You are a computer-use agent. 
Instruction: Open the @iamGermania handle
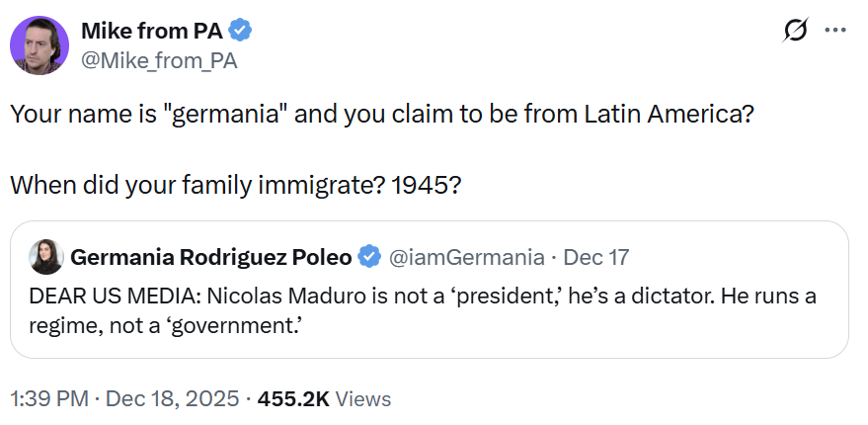466,257
